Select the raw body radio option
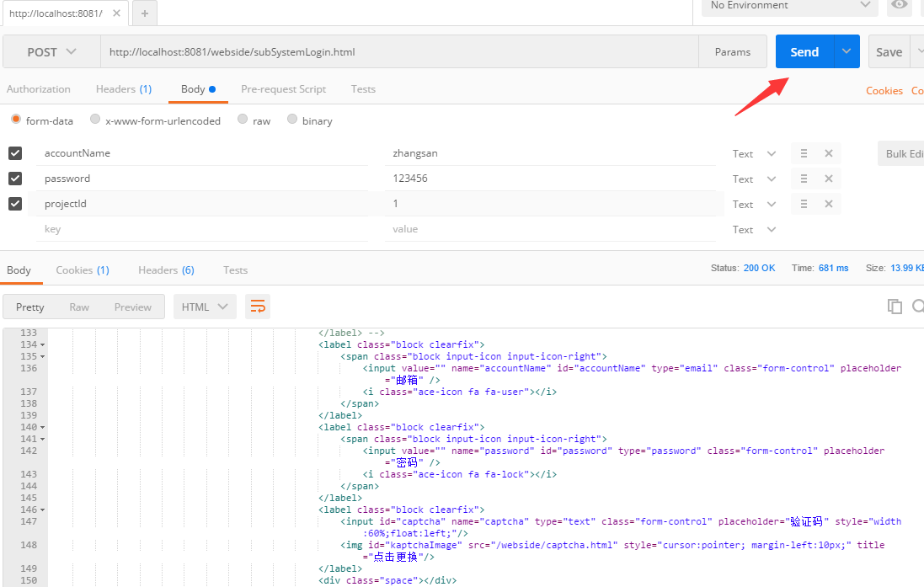This screenshot has height=587, width=924. pyautogui.click(x=243, y=120)
